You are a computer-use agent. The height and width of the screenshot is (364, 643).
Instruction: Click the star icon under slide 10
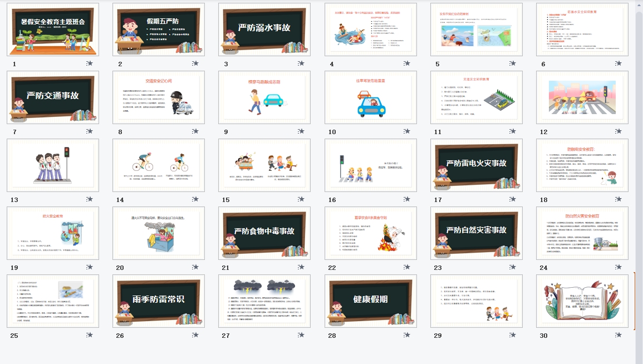tap(406, 132)
